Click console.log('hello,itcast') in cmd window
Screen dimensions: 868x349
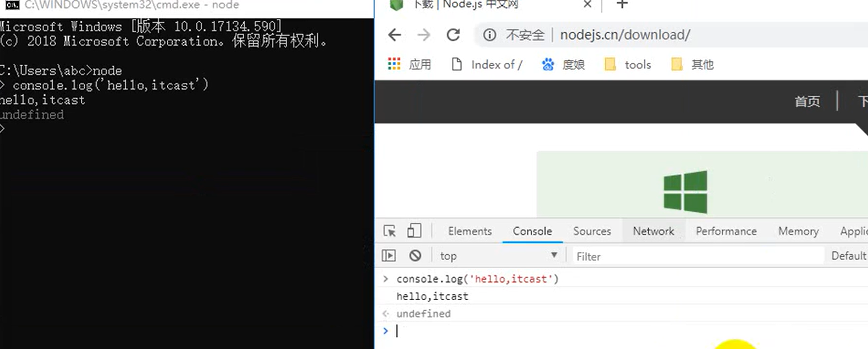[x=110, y=85]
